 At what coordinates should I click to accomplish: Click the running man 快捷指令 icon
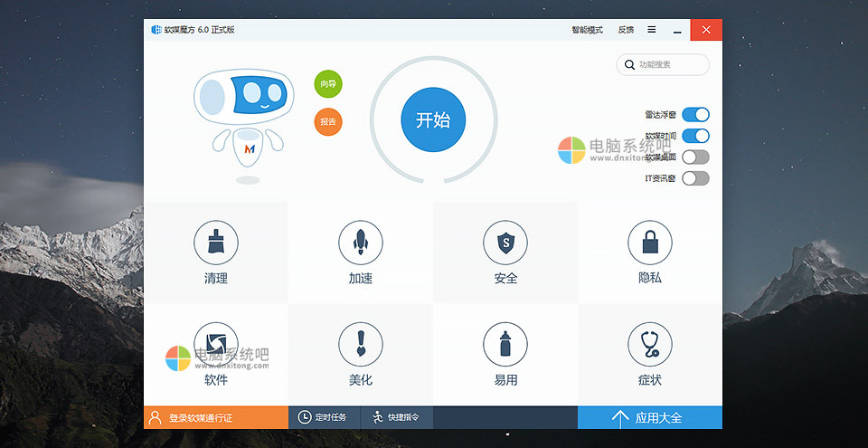coord(378,417)
